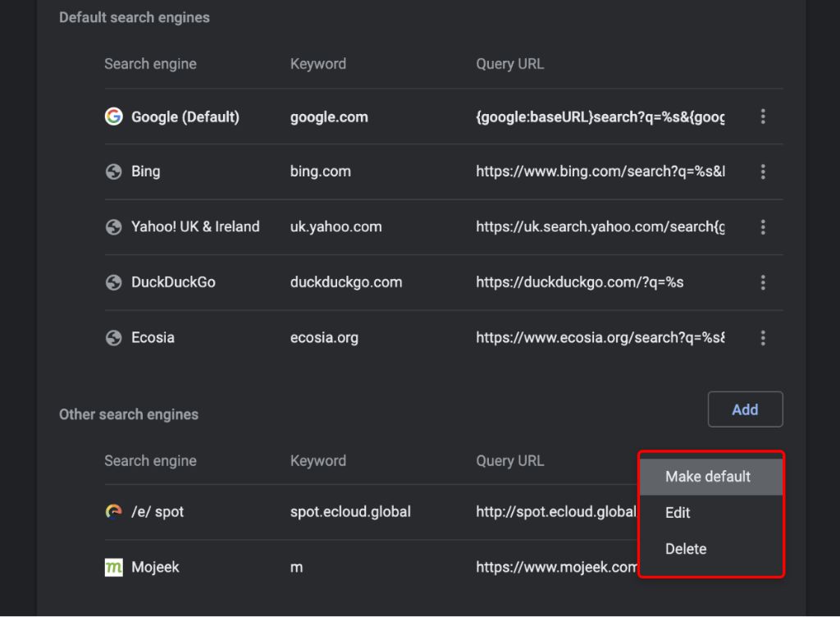The image size is (840, 617).
Task: Click the globe icon beside Bing
Action: pyautogui.click(x=113, y=171)
